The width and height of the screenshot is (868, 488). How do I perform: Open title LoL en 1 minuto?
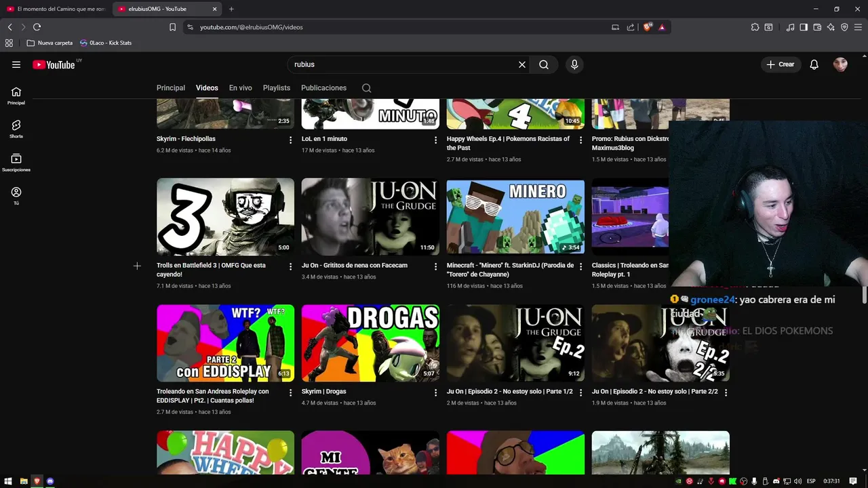[324, 139]
